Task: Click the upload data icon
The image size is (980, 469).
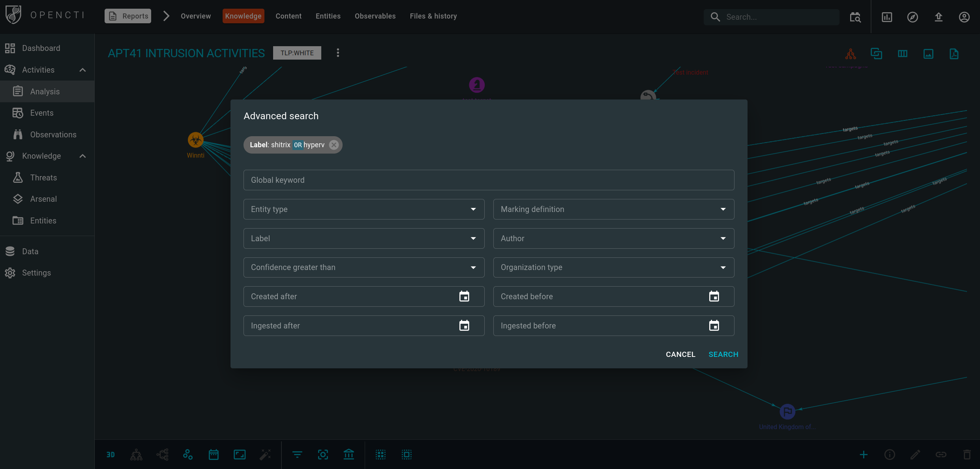Action: click(x=939, y=17)
